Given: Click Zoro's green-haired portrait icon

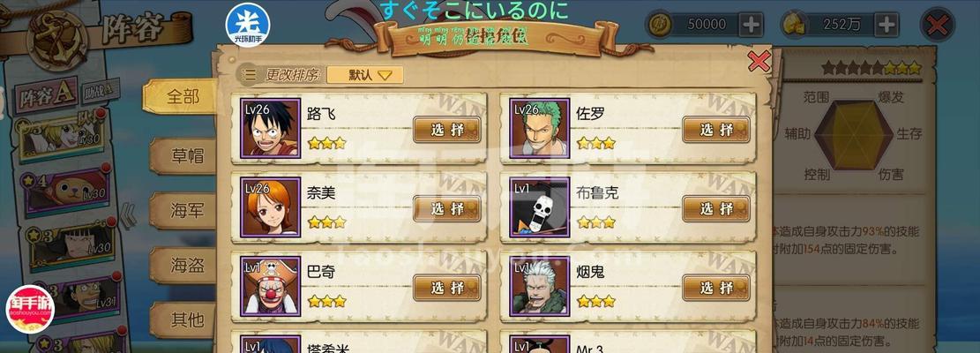Looking at the screenshot, I should 539,127.
